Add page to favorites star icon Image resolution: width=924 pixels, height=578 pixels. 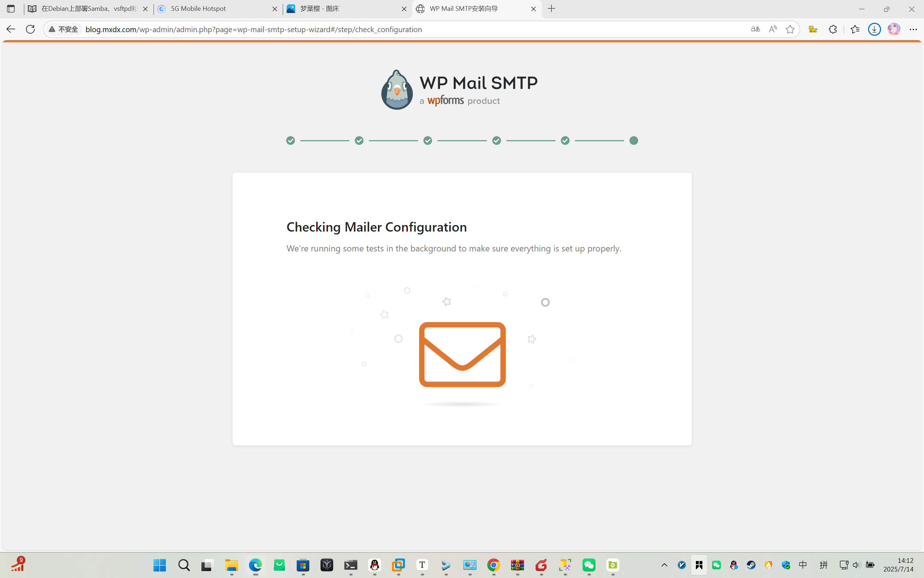(x=790, y=29)
